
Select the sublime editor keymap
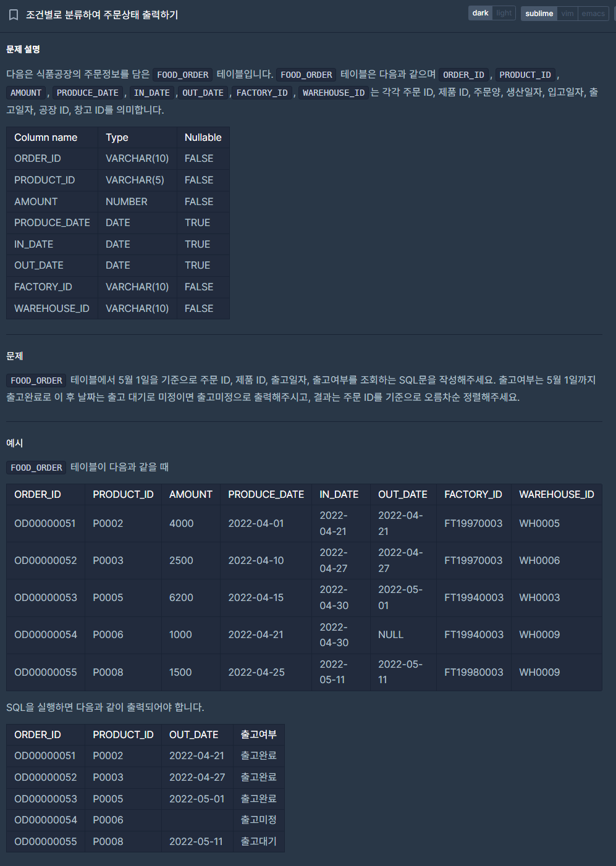(539, 14)
